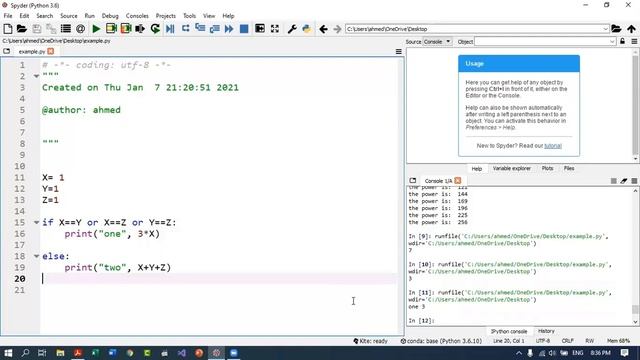Switch to the Plots tab
The width and height of the screenshot is (640, 360).
click(547, 169)
